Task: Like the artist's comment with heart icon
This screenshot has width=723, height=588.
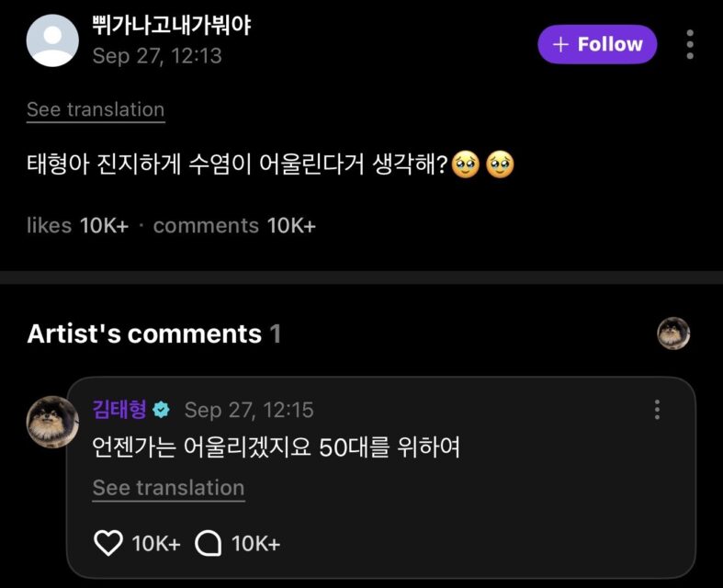Action: click(x=108, y=543)
